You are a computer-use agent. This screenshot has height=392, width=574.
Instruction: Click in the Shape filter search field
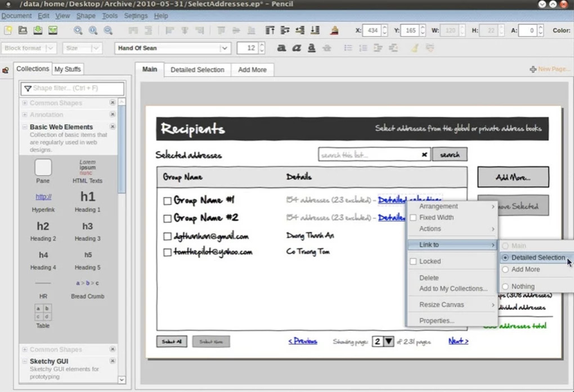[73, 88]
